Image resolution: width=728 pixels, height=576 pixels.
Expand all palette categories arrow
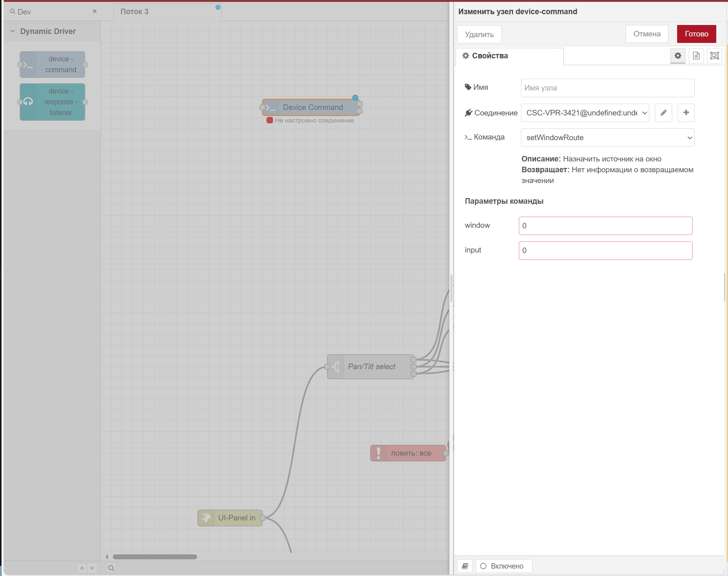[x=92, y=568]
